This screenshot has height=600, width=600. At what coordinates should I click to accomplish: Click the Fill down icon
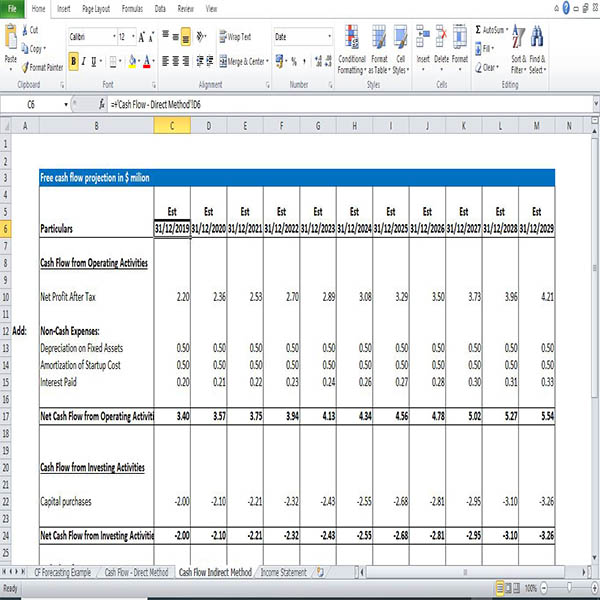point(478,49)
